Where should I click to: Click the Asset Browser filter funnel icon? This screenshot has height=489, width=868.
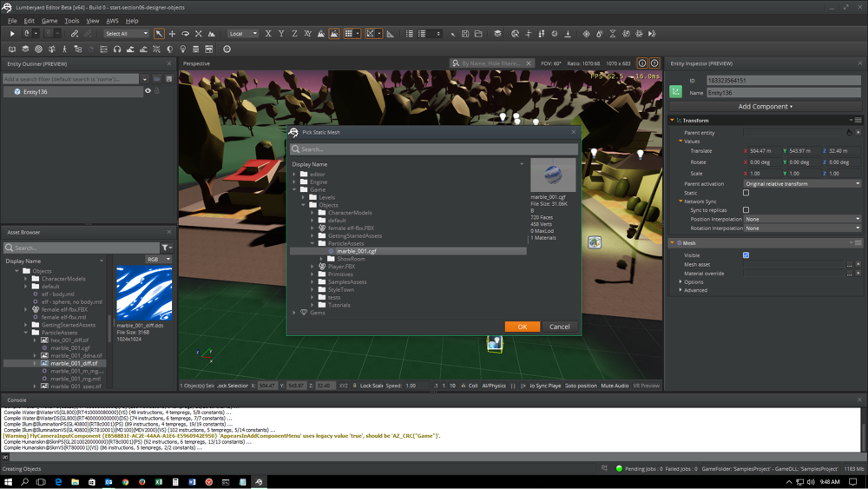tap(165, 248)
